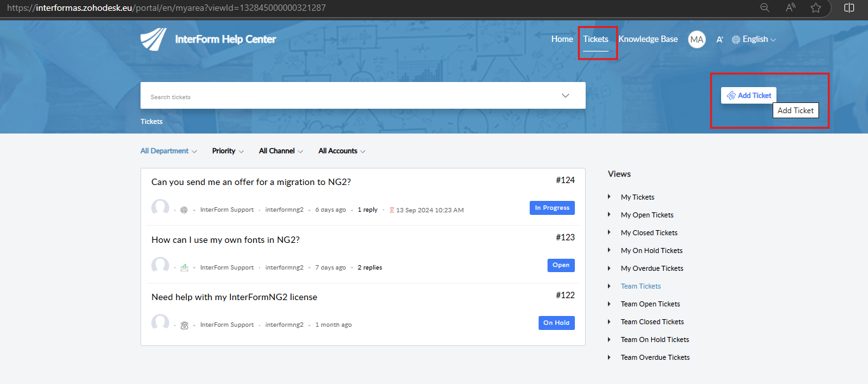This screenshot has width=868, height=384.
Task: Click phone channel icon on ticket #122
Action: [184, 325]
